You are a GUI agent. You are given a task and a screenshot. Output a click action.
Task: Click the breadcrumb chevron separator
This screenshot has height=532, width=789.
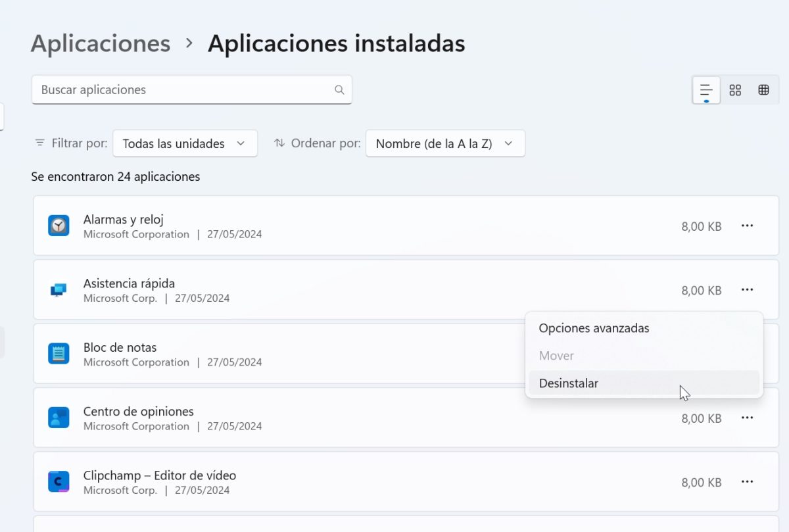189,43
